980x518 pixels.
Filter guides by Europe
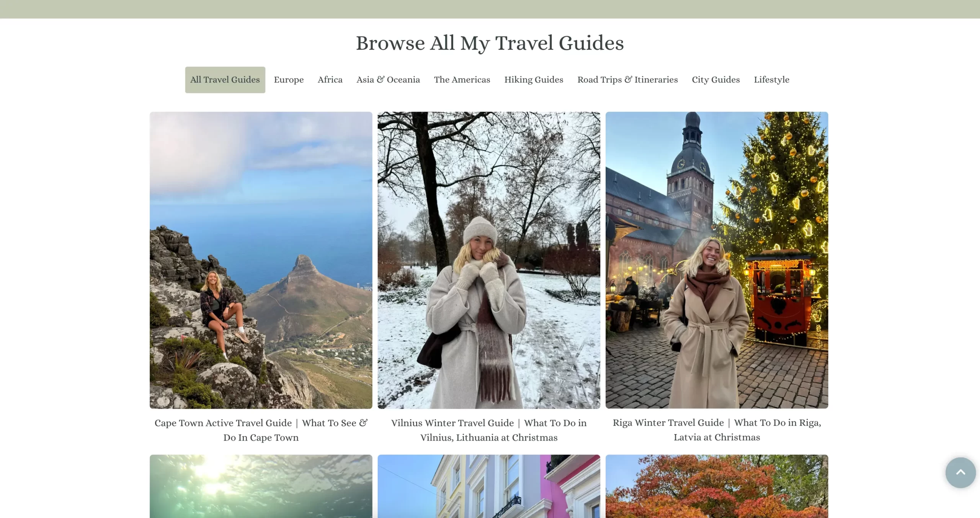[x=289, y=80]
